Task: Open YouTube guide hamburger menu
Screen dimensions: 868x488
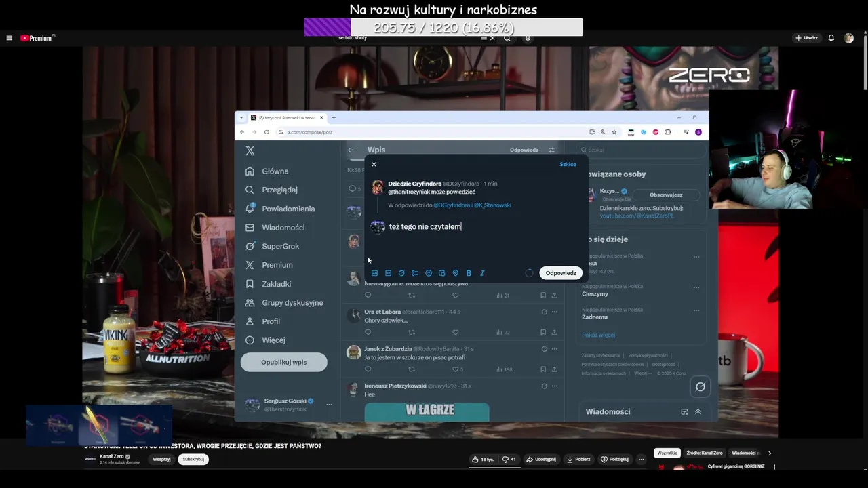Action: point(9,38)
